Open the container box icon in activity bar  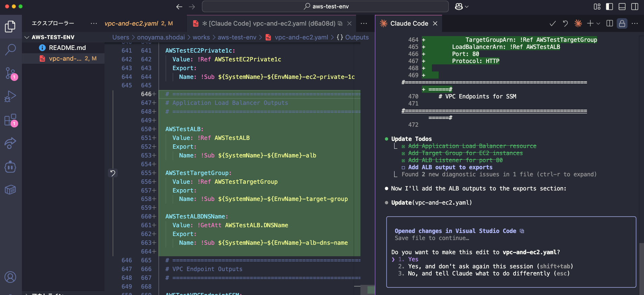10,190
